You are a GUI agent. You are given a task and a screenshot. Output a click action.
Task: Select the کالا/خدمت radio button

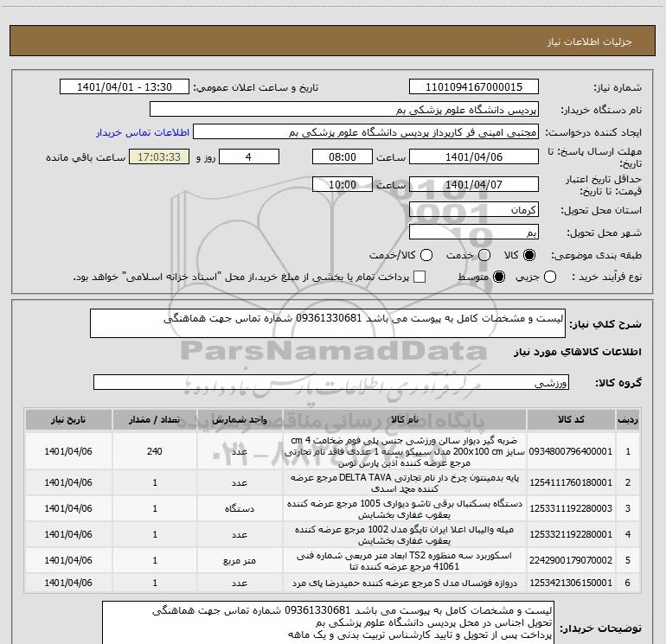[x=426, y=255]
